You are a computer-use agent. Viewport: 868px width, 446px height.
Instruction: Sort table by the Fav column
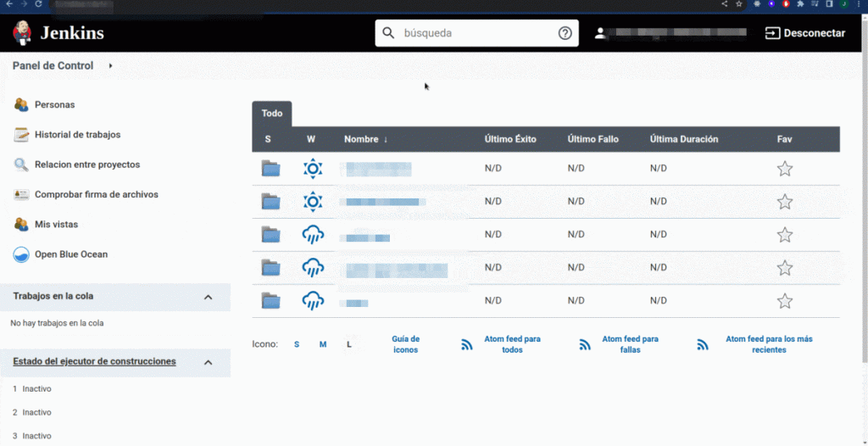(x=784, y=140)
